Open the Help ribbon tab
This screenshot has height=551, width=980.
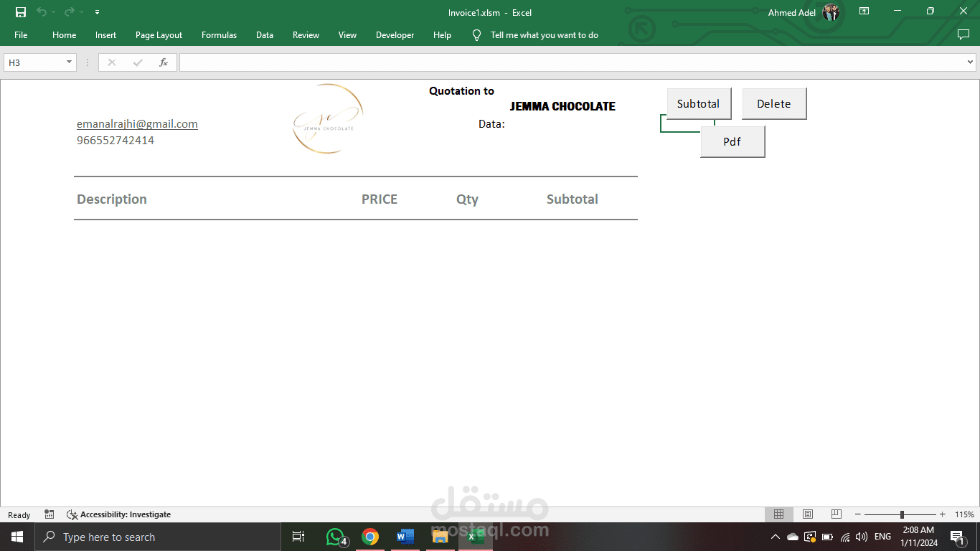[x=443, y=35]
